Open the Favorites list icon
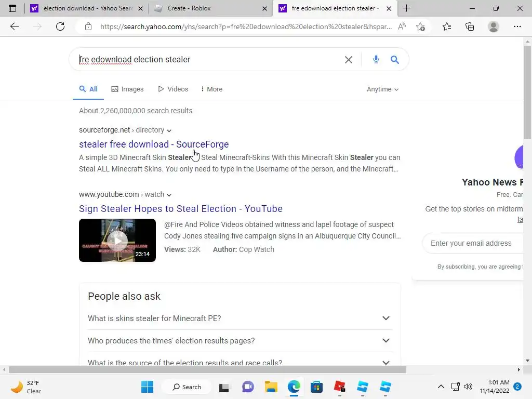This screenshot has height=399, width=532. pyautogui.click(x=447, y=26)
